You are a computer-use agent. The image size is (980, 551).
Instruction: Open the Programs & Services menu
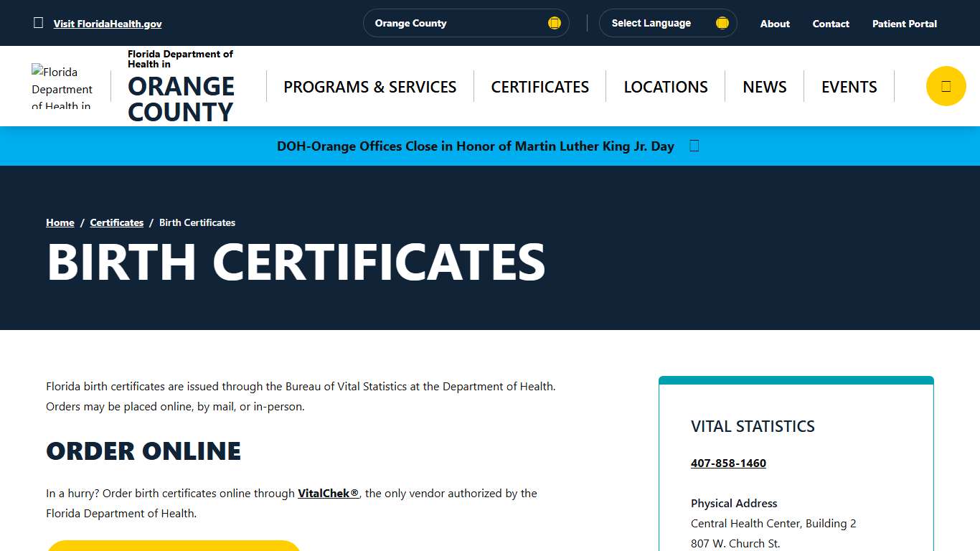click(369, 86)
